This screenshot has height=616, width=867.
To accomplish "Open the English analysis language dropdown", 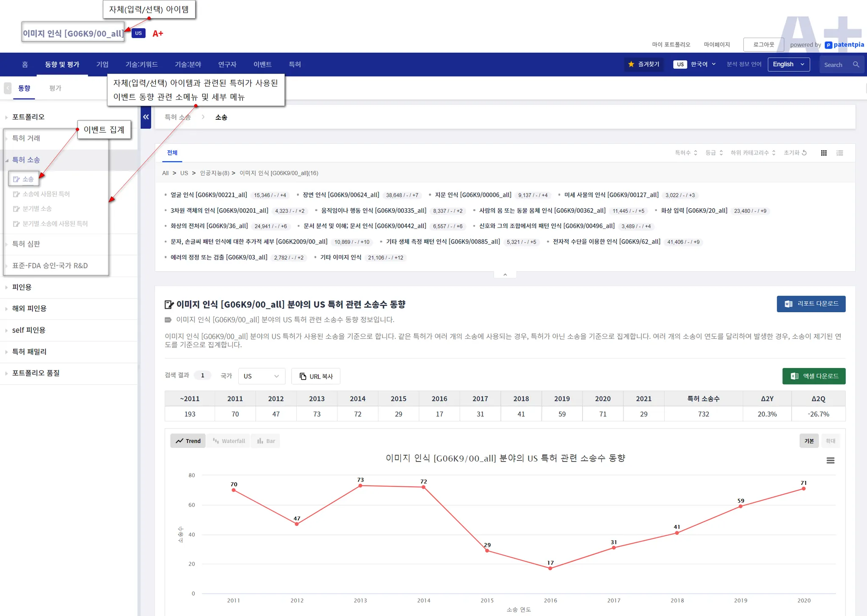I will click(788, 64).
